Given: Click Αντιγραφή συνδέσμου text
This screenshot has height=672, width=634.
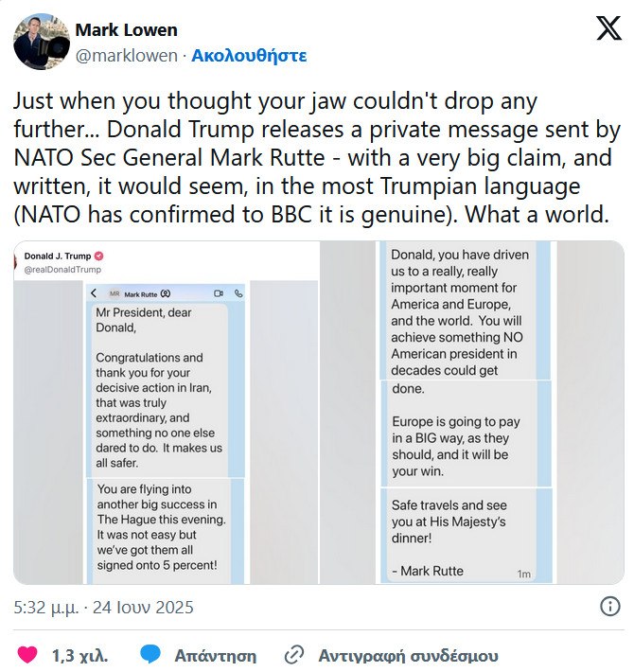Looking at the screenshot, I should pos(408,654).
